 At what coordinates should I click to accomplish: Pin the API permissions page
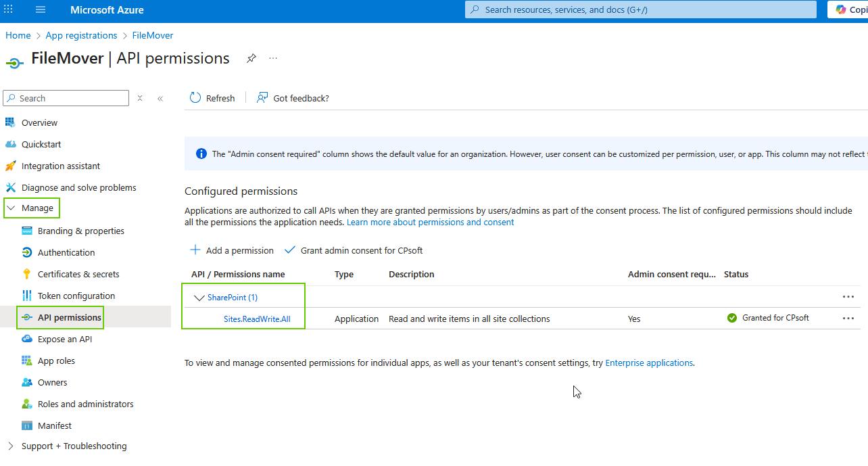pyautogui.click(x=251, y=59)
